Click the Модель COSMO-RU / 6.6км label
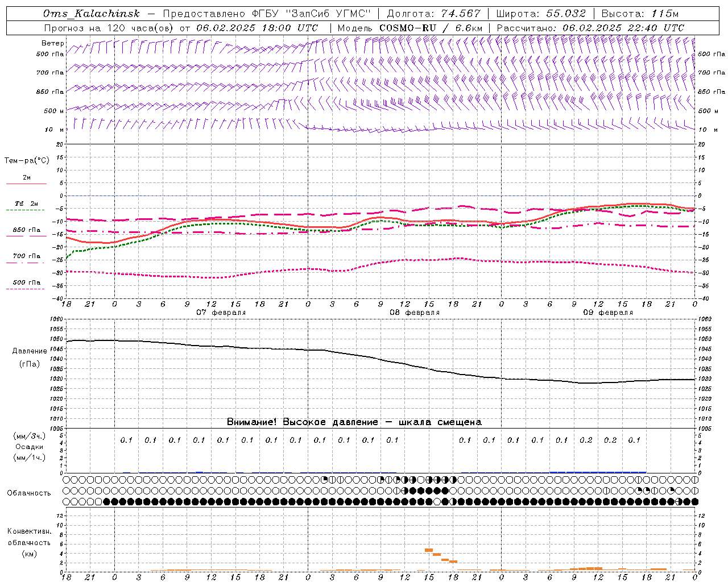Image resolution: width=728 pixels, height=582 pixels. [410, 28]
